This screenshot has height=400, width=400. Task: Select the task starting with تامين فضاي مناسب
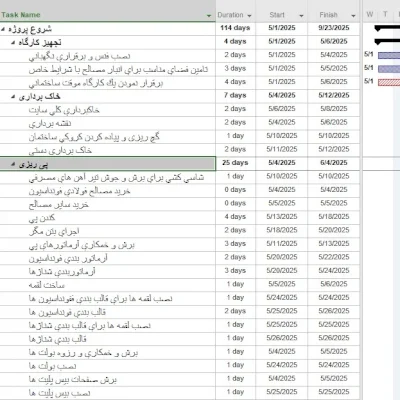pyautogui.click(x=118, y=69)
